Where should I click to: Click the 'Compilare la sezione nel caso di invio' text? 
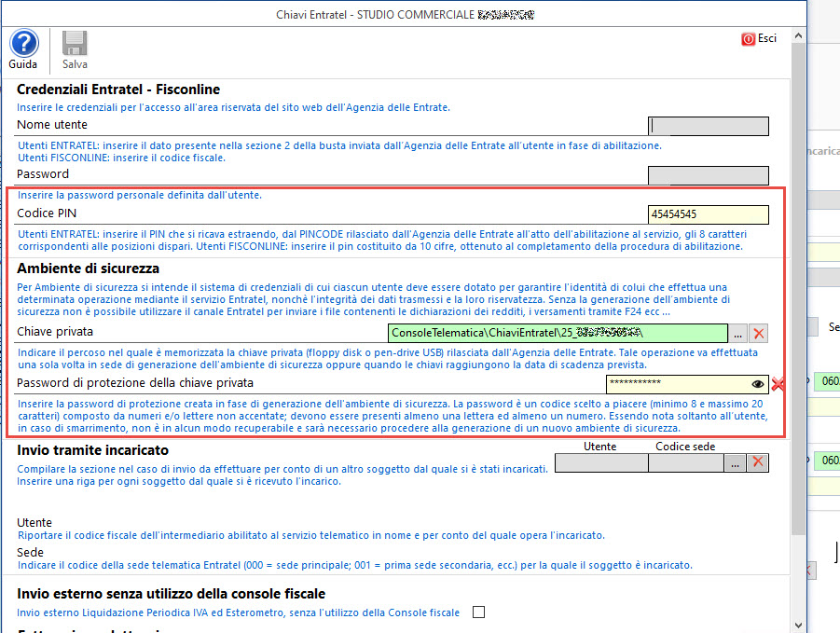pos(282,469)
